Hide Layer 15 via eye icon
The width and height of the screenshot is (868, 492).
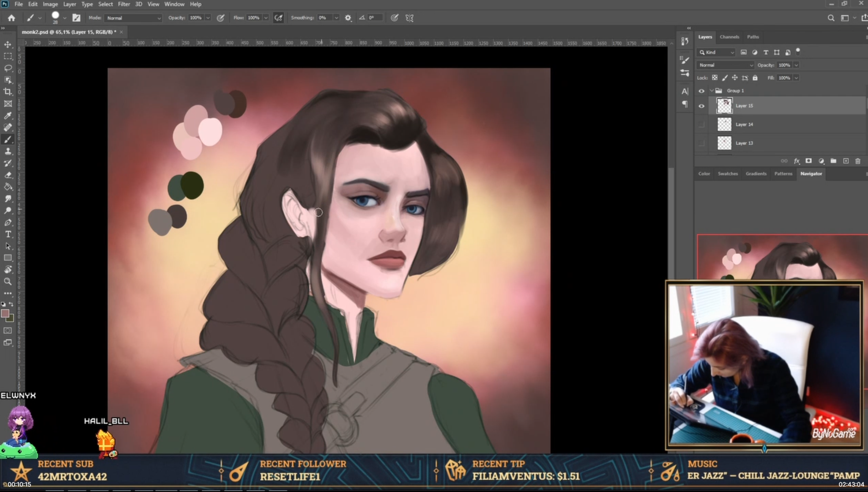point(701,106)
